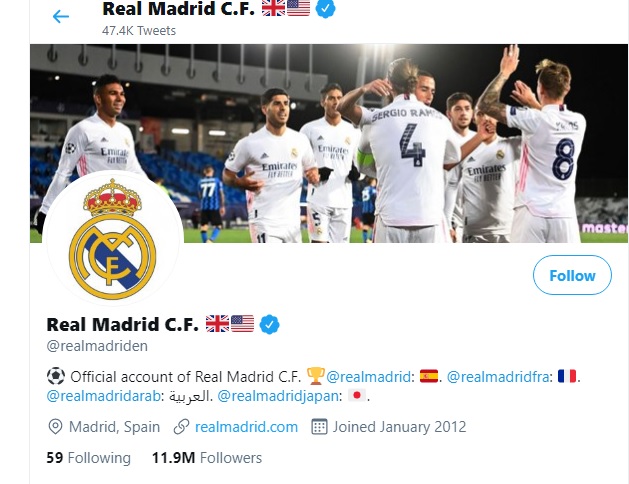The image size is (629, 484).
Task: Click the verified badge in top header
Action: tap(326, 8)
